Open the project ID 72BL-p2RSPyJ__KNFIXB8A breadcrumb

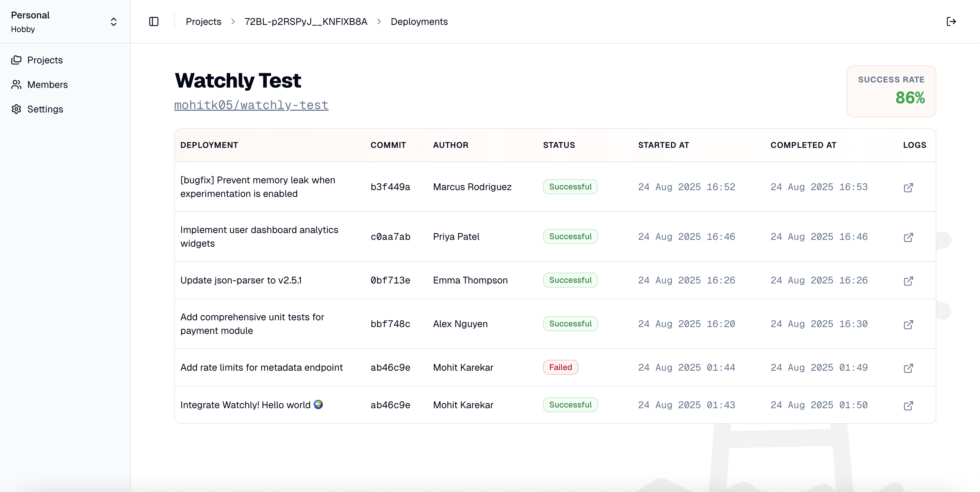(x=305, y=22)
